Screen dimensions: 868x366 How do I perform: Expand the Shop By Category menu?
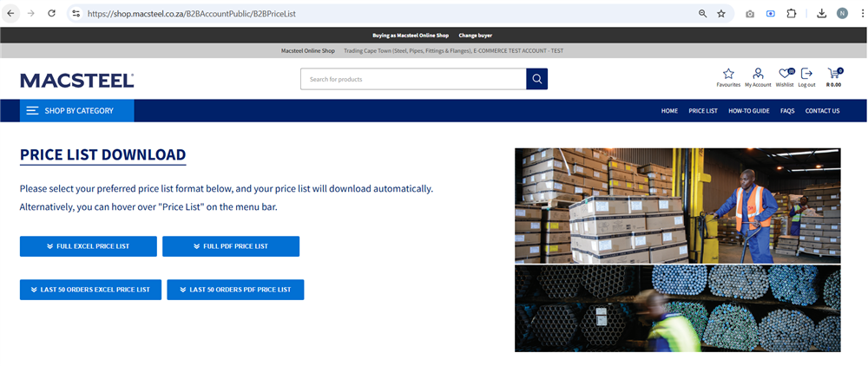click(77, 110)
